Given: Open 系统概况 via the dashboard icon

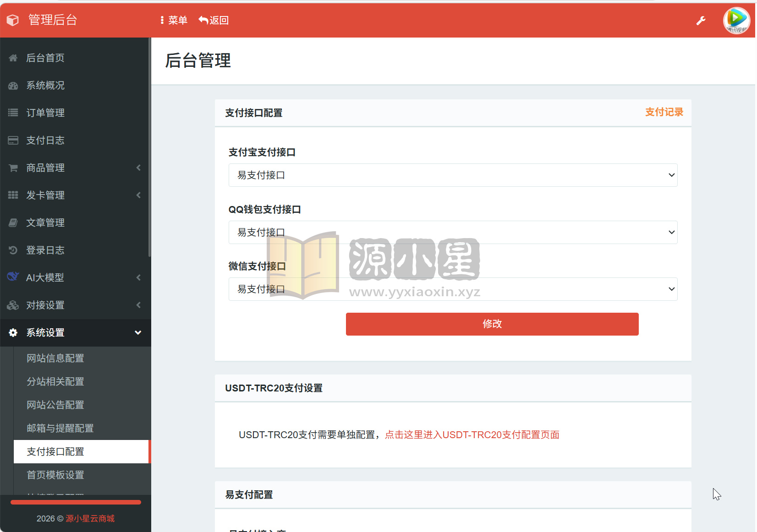Looking at the screenshot, I should click(x=13, y=85).
